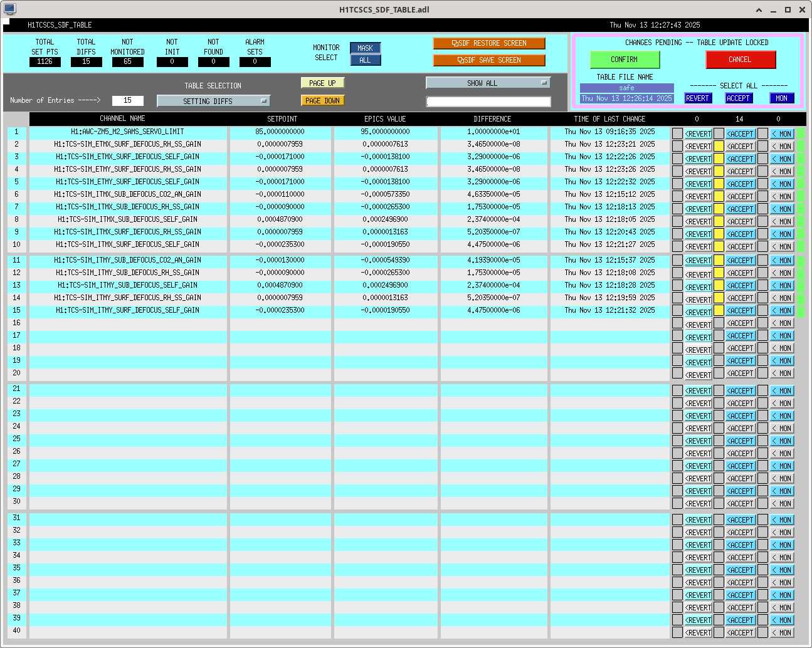Screen dimensions: 812x648
Task: Toggle the yellow accept checkbox in row 2
Action: coord(719,146)
